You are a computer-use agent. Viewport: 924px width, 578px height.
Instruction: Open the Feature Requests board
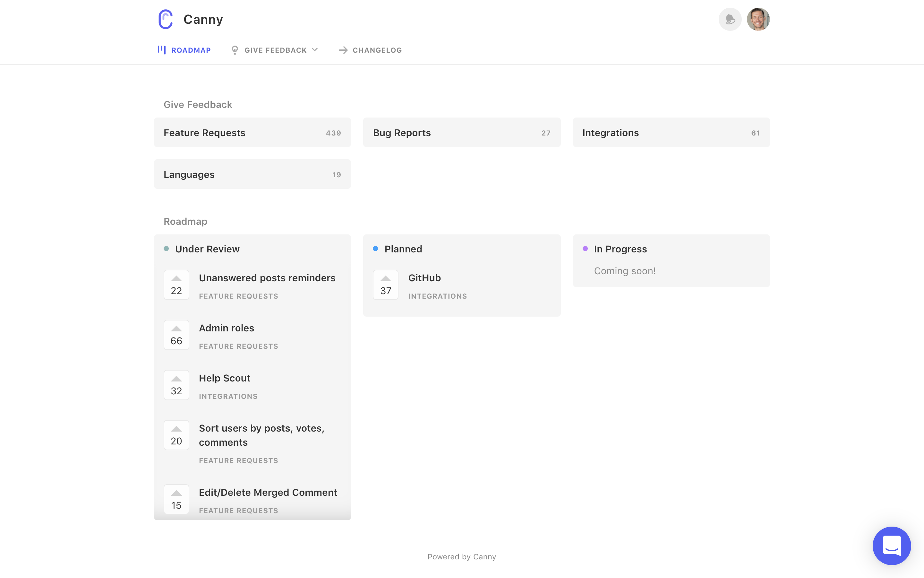click(252, 132)
